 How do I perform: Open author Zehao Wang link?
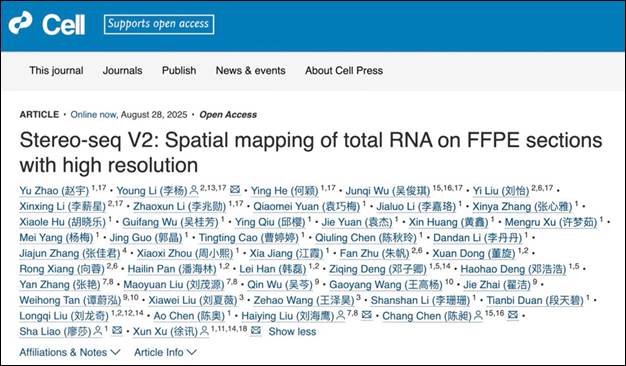click(304, 300)
